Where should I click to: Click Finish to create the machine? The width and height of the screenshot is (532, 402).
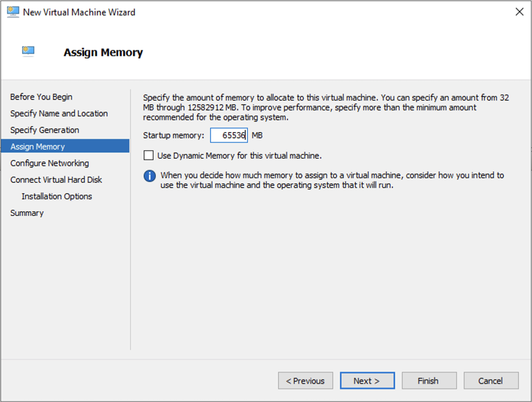point(429,381)
